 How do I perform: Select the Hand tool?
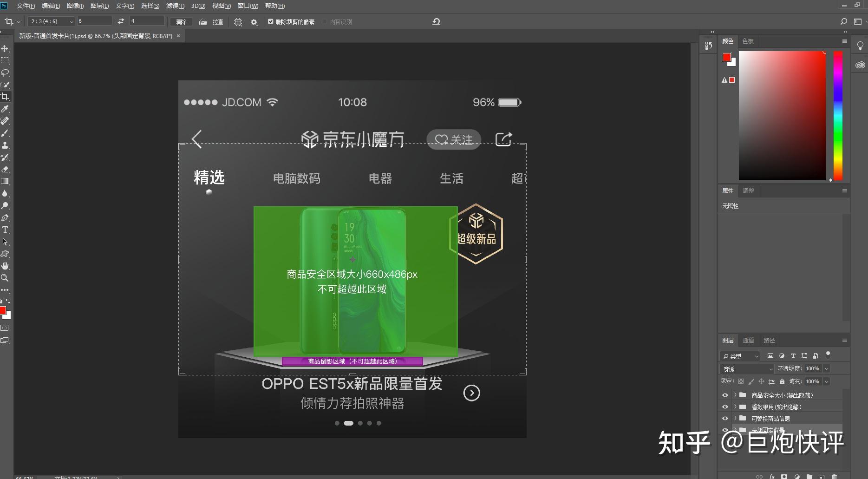point(5,266)
